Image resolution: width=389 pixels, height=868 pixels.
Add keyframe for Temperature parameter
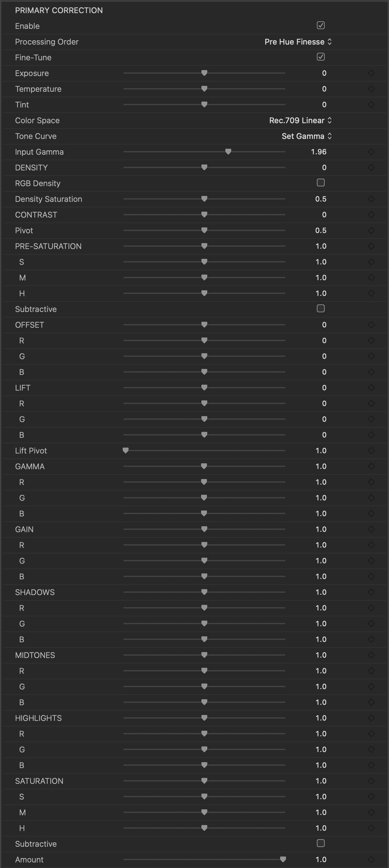[371, 89]
